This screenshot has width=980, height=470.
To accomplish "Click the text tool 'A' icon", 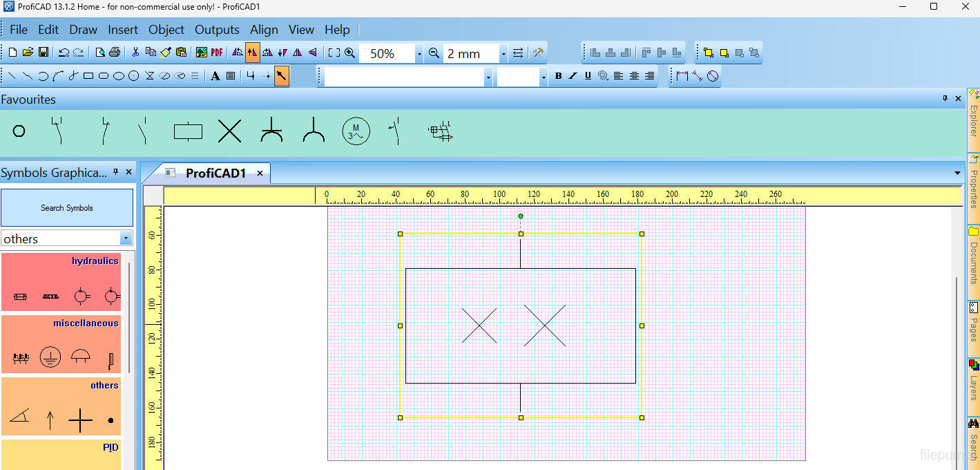I will 215,76.
